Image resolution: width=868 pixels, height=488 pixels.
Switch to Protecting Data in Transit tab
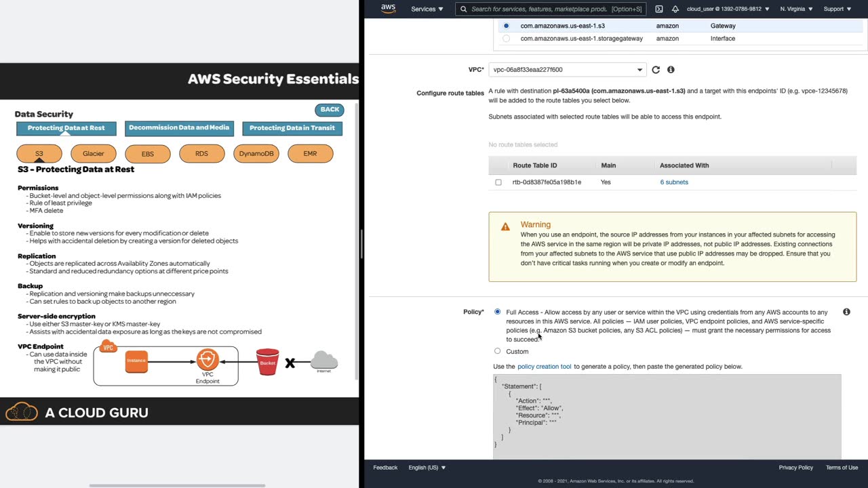(292, 128)
